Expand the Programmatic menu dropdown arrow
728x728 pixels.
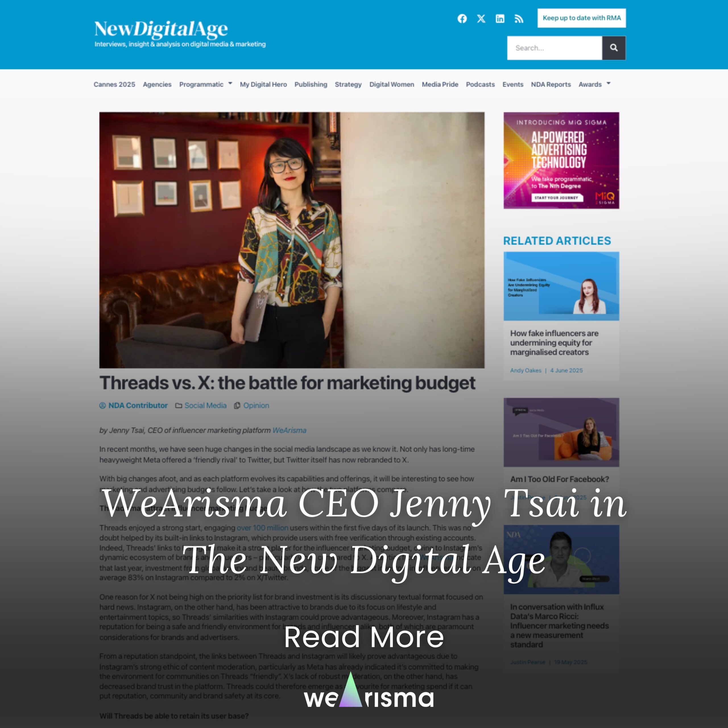[x=230, y=83]
